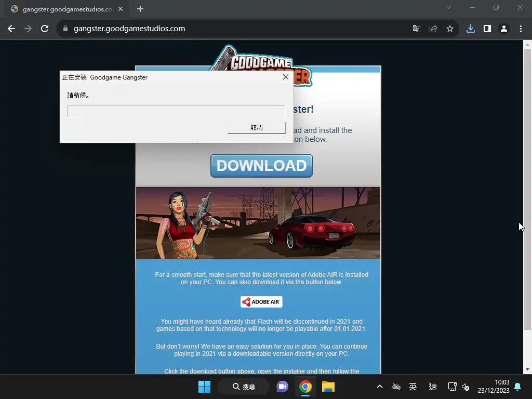Open the Chrome profile menu
Image resolution: width=532 pixels, height=399 pixels.
coord(504,29)
